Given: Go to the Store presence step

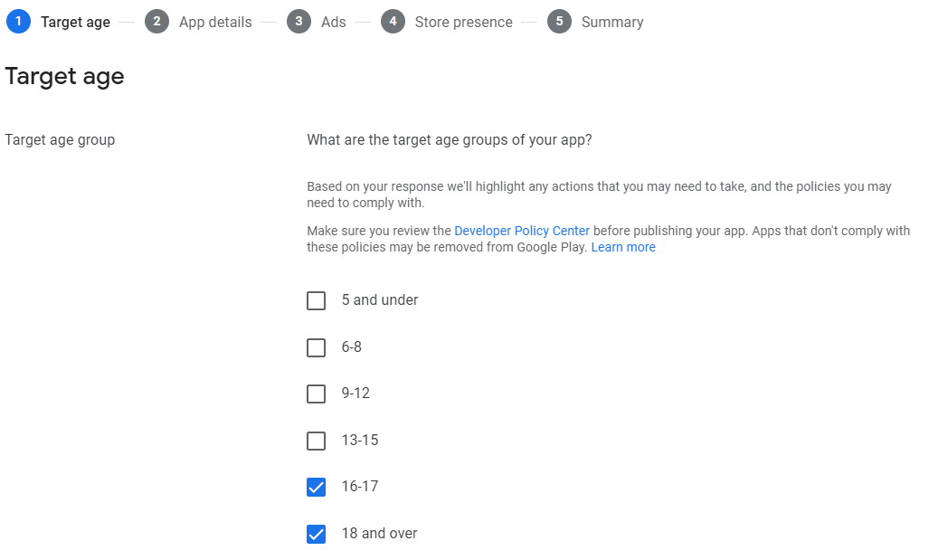Looking at the screenshot, I should 463,22.
